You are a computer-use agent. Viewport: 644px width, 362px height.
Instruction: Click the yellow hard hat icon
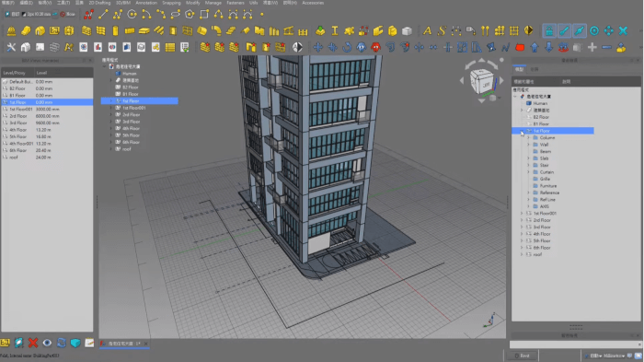pyautogui.click(x=11, y=30)
